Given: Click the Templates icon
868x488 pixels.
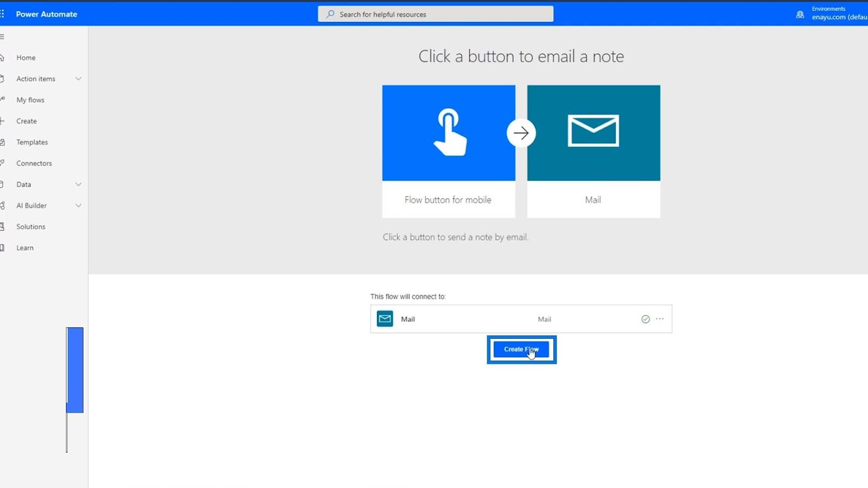Looking at the screenshot, I should tap(2, 142).
